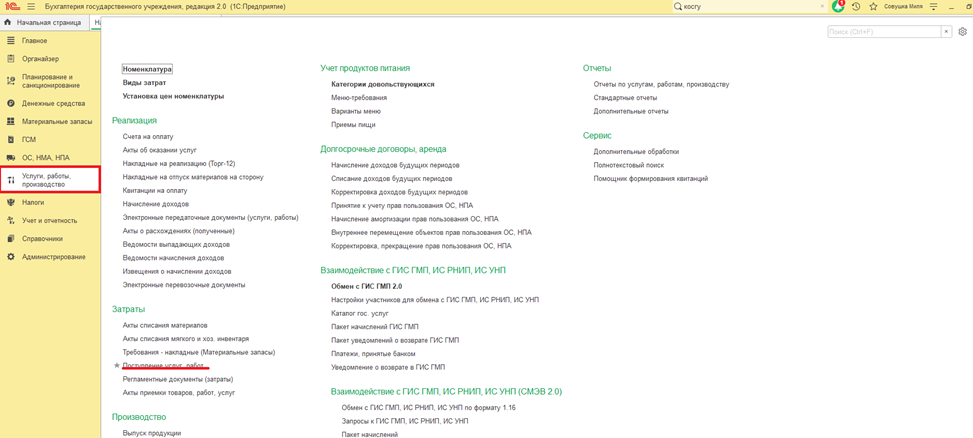Click the global search field with 'косгу'
The height and width of the screenshot is (438, 973).
coord(749,6)
